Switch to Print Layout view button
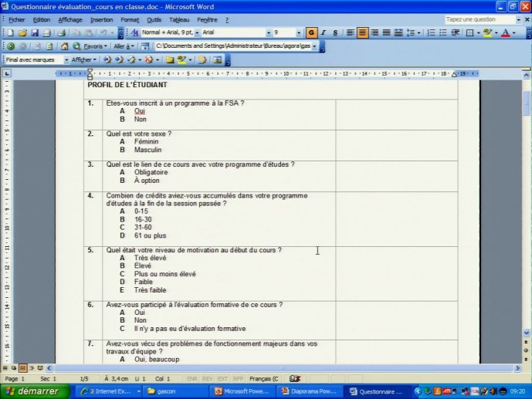 click(x=22, y=368)
